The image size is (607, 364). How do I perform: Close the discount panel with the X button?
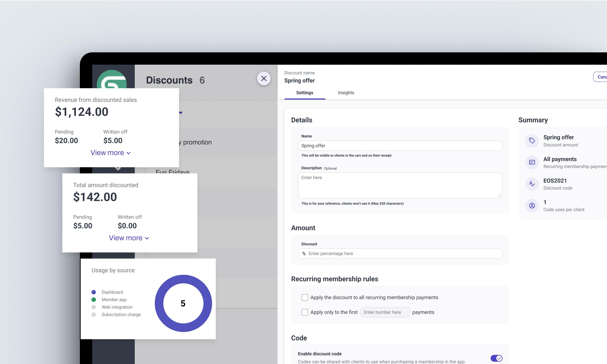[264, 79]
